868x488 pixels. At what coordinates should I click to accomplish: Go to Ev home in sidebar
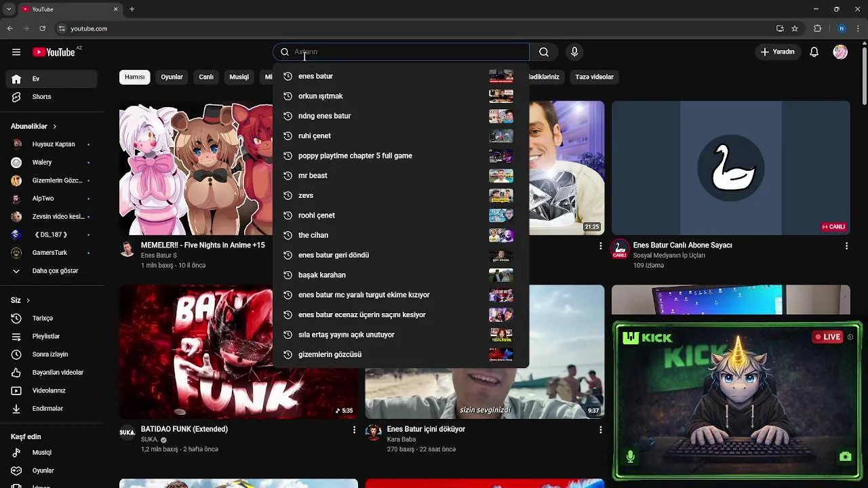52,79
